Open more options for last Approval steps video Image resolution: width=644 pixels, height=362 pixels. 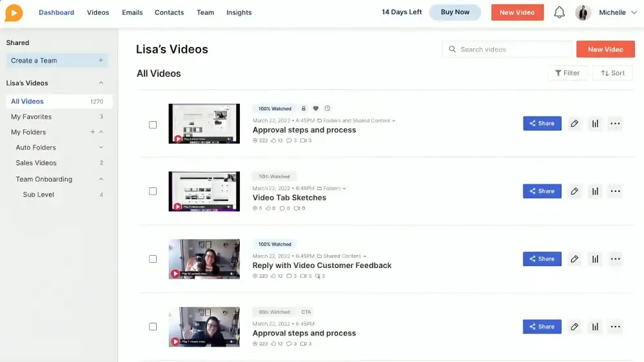click(x=615, y=327)
